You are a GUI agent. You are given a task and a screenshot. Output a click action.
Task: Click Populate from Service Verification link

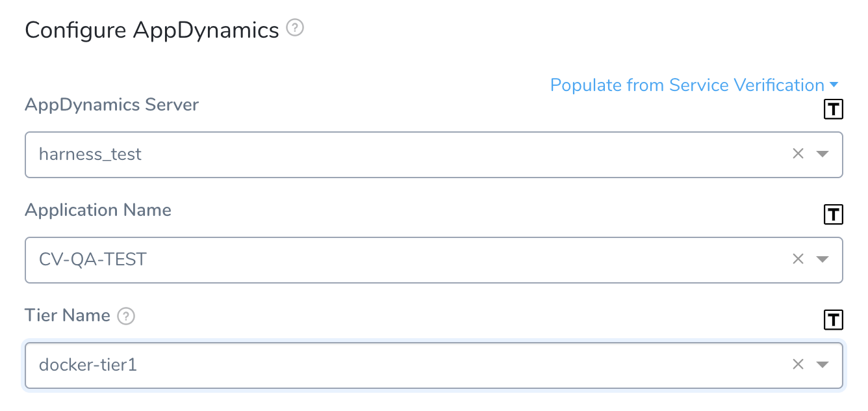[687, 85]
